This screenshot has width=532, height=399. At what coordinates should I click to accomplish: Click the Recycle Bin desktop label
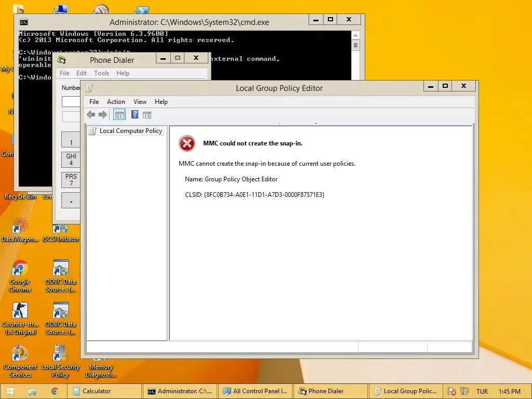[x=20, y=196]
